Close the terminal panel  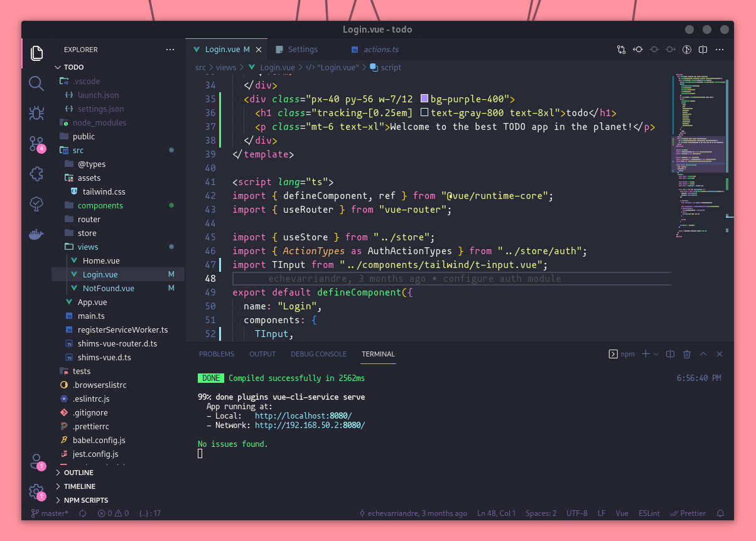point(720,354)
